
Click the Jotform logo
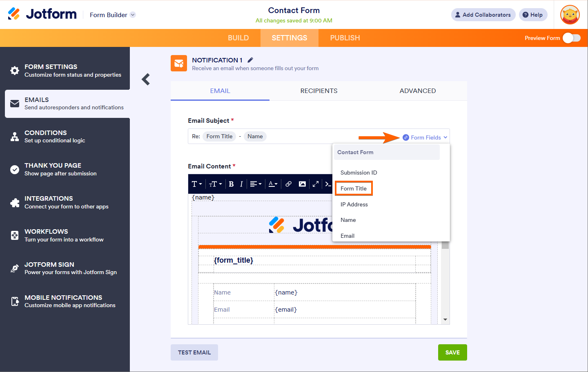click(42, 14)
